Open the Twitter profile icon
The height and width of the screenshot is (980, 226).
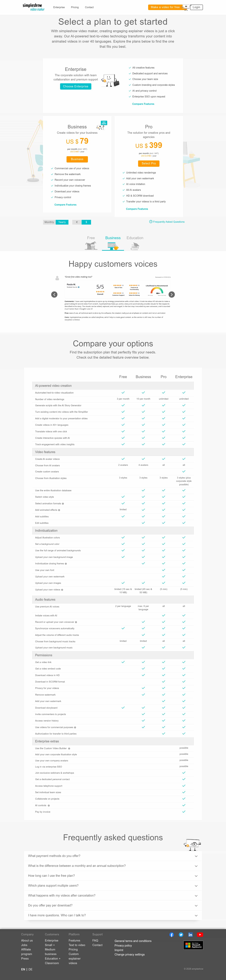(x=181, y=935)
